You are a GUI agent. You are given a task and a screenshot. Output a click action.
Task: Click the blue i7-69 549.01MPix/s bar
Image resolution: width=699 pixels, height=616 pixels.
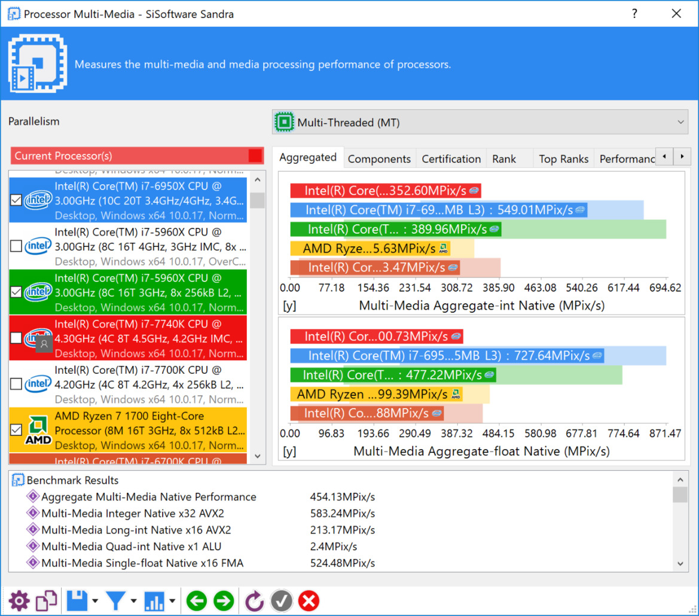click(x=439, y=210)
